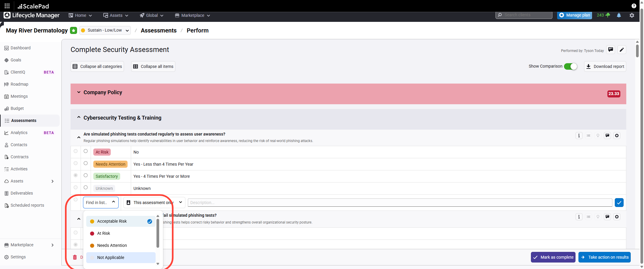Image resolution: width=644 pixels, height=269 pixels.
Task: Click the Download report button
Action: [x=605, y=66]
